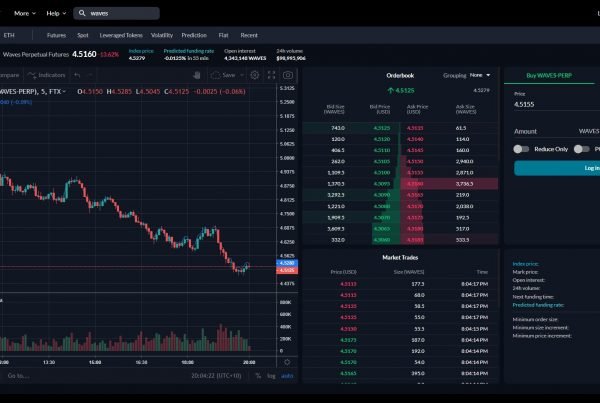The height and width of the screenshot is (403, 600).
Task: Click the blue price label on chart price axis
Action: [287, 263]
